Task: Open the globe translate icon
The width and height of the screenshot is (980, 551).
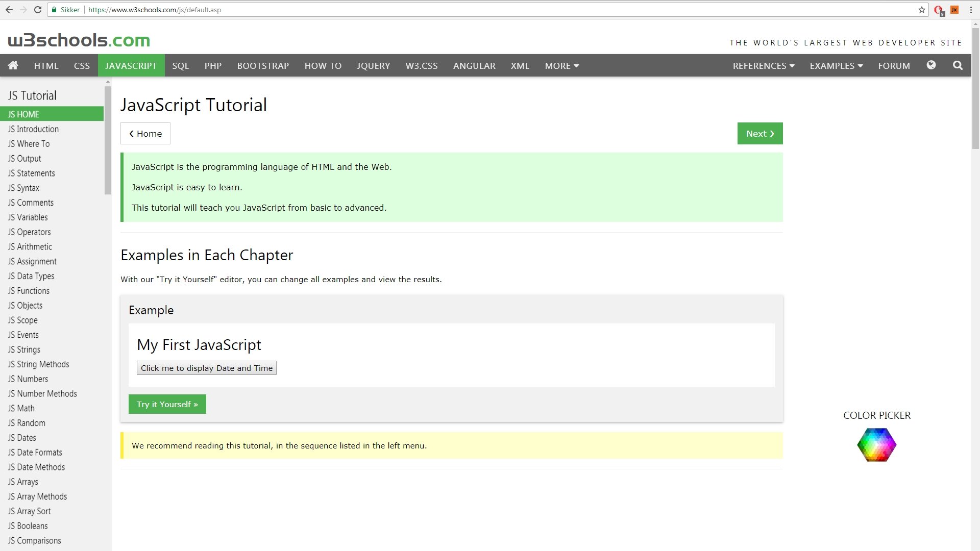Action: click(x=931, y=65)
